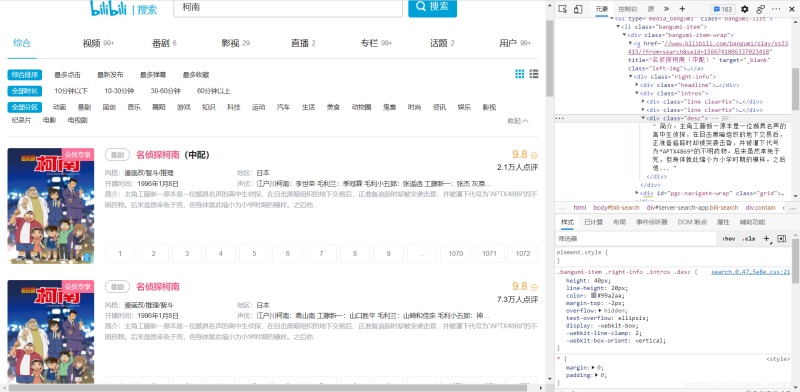Viewport: 800px width, 392px height.
Task: Collapse the li class="bangumi-item" node
Action: pos(618,27)
